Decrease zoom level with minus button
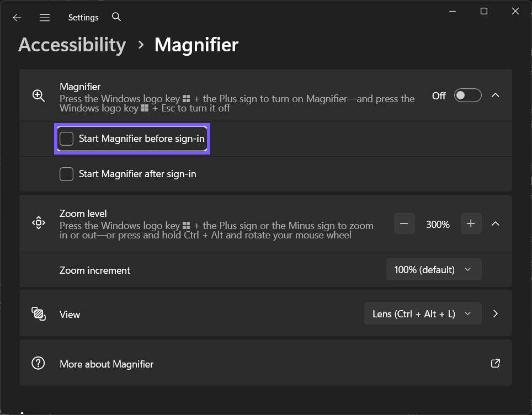The image size is (532, 415). pos(404,224)
